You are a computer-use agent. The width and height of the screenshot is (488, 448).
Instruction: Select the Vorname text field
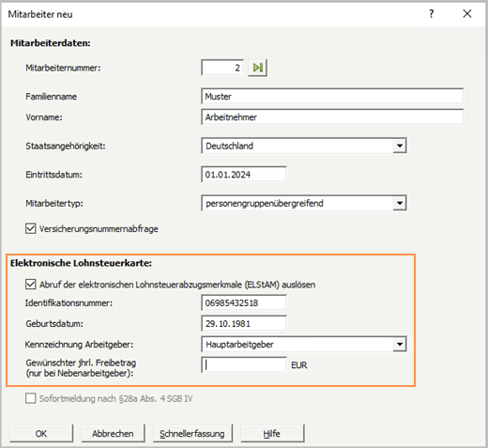(x=332, y=117)
